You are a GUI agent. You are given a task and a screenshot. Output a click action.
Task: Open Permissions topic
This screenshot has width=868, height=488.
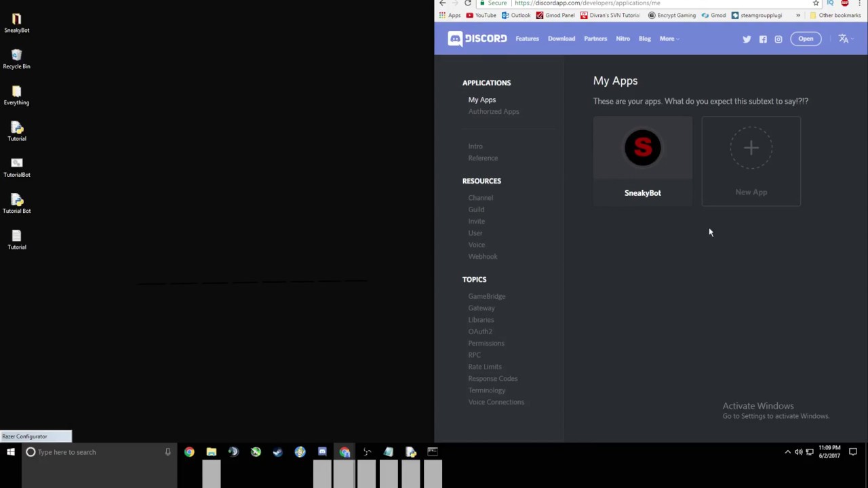(486, 343)
